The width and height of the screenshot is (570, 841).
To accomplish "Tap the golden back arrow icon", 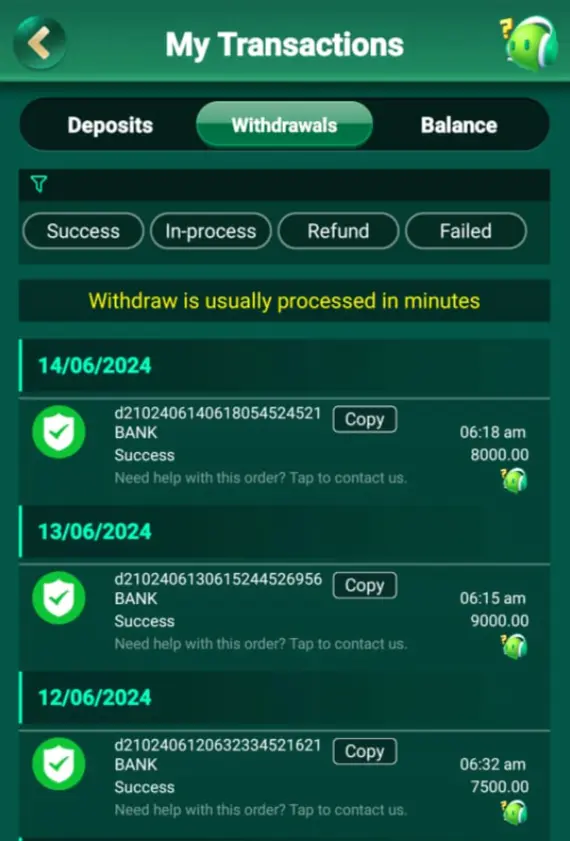I will 40,43.
